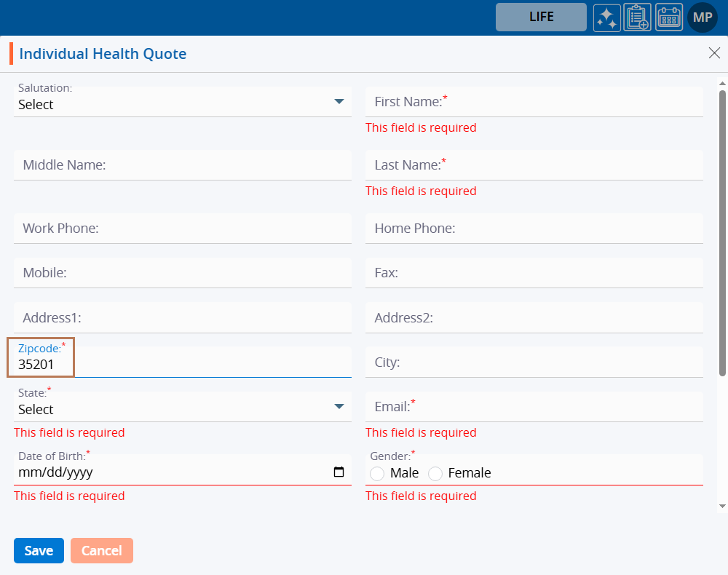This screenshot has width=728, height=575.
Task: Open the calendar icon in header
Action: point(669,17)
